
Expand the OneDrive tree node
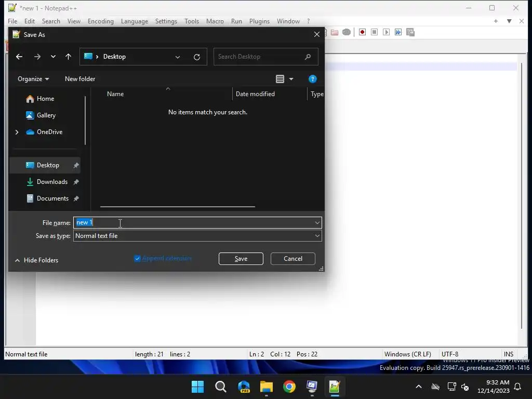pyautogui.click(x=17, y=132)
